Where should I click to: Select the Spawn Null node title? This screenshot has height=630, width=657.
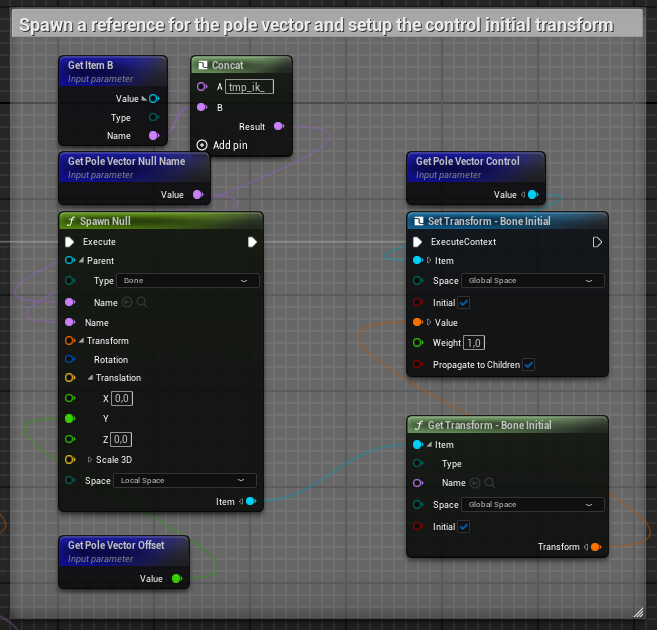tap(105, 221)
